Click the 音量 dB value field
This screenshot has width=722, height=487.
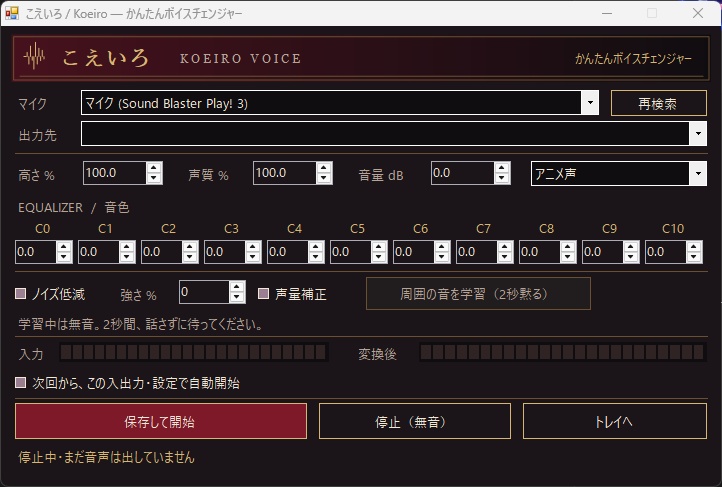[x=463, y=173]
